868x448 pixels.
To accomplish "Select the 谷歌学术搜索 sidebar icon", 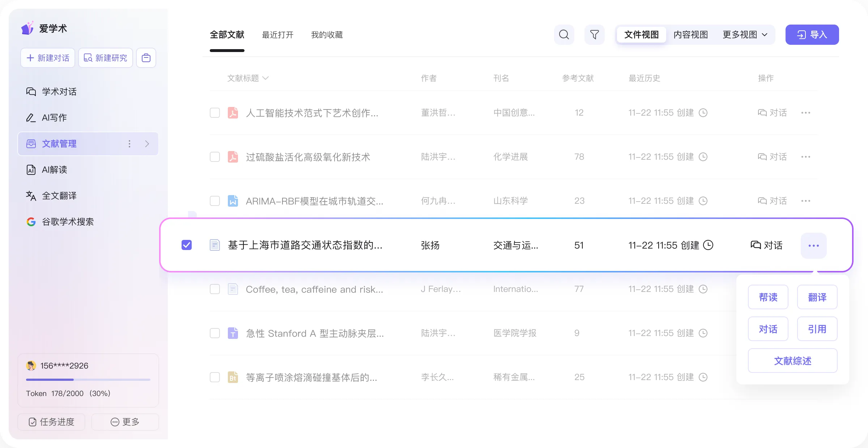I will tap(31, 222).
